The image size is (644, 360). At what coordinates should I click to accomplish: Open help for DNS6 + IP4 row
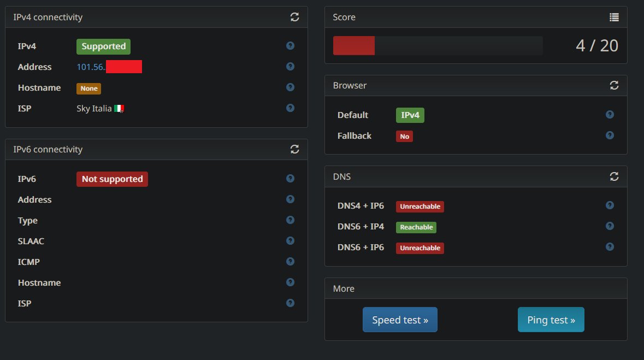610,226
